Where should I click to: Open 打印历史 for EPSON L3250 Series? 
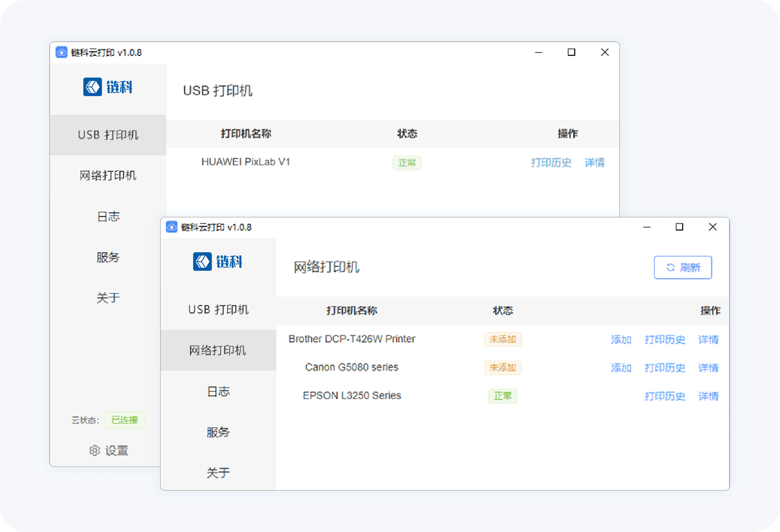[x=665, y=396]
